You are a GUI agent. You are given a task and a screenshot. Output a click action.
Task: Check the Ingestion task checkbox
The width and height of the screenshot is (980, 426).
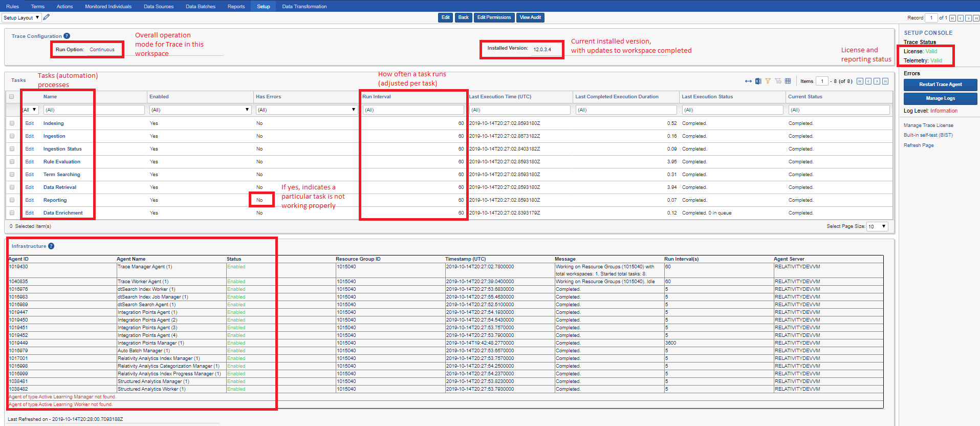point(12,136)
